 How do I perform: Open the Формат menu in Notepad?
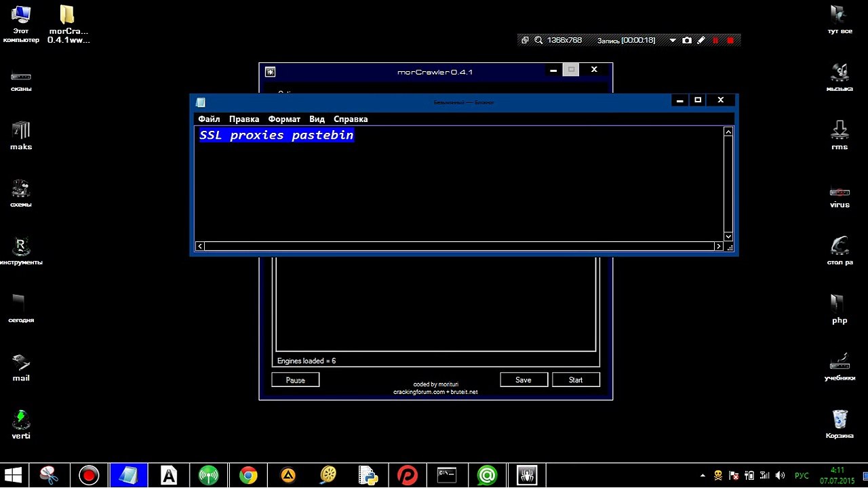[284, 119]
